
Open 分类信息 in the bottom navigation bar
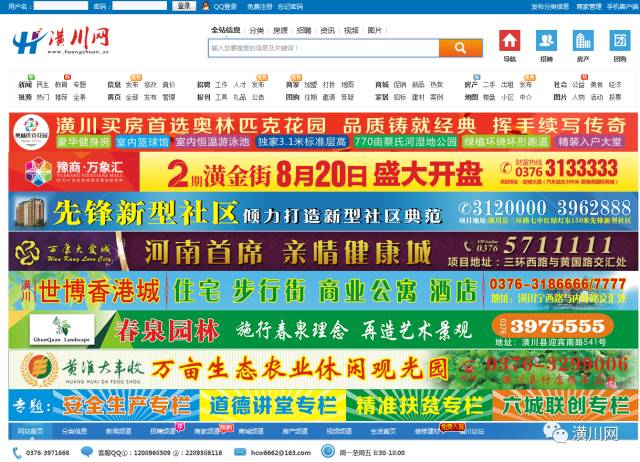pyautogui.click(x=74, y=431)
